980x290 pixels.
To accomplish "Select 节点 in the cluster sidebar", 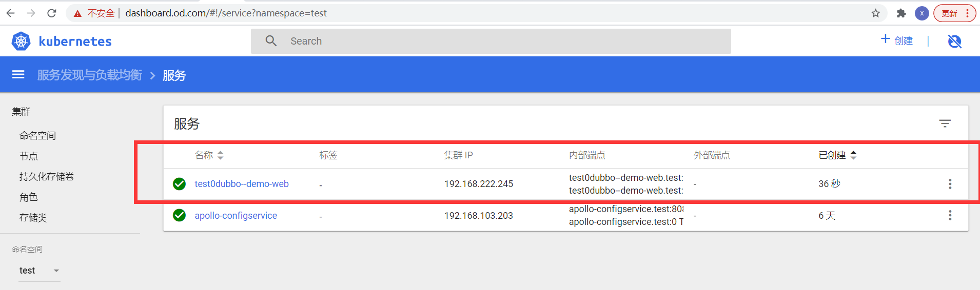I will point(29,156).
